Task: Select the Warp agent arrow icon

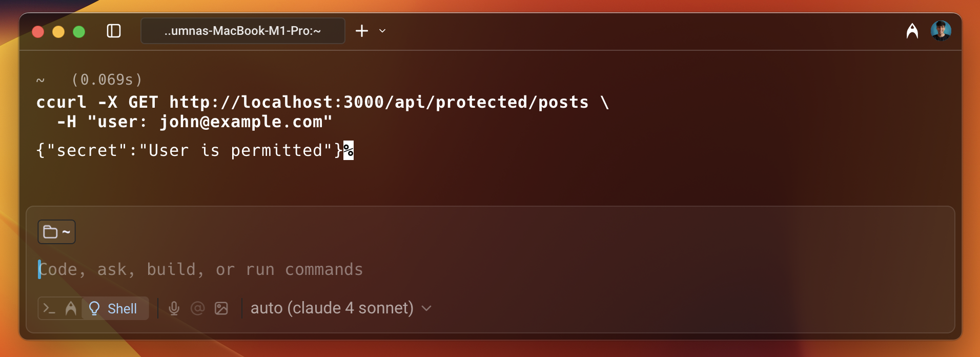Action: coord(71,308)
